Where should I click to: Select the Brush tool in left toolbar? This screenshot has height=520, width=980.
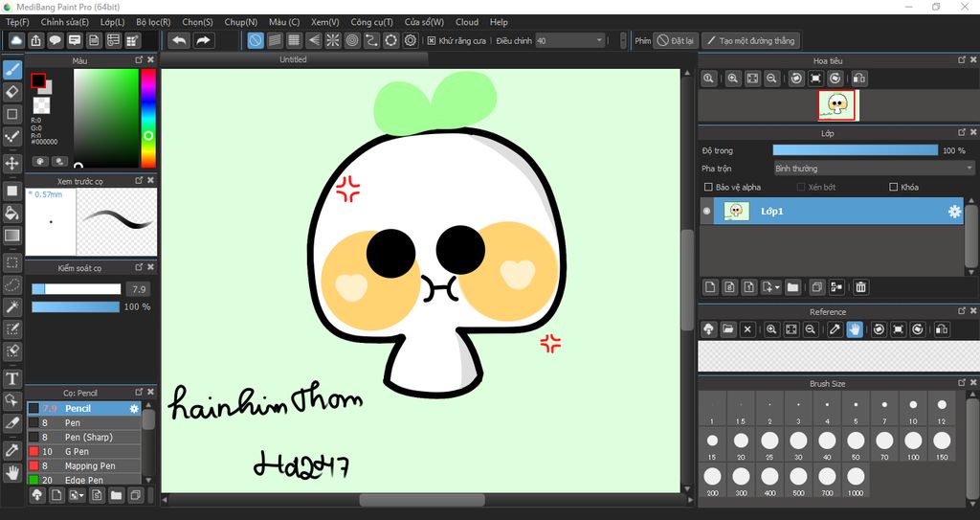click(11, 70)
